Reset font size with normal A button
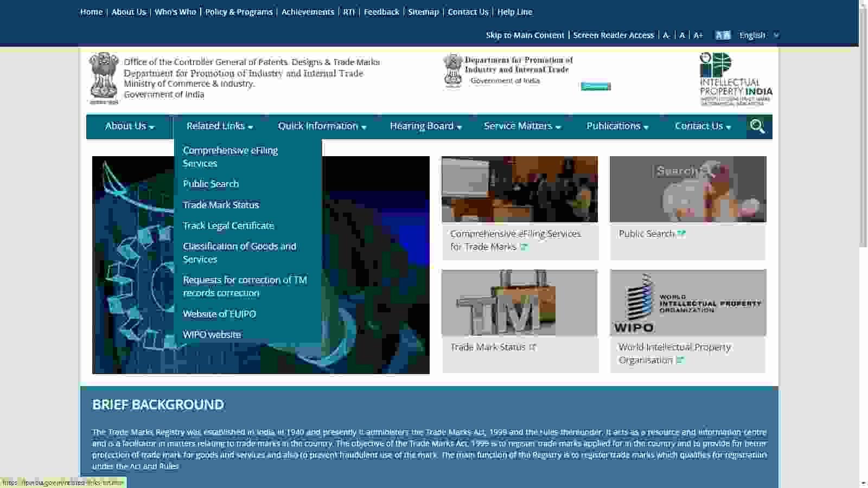868x488 pixels. click(x=682, y=35)
